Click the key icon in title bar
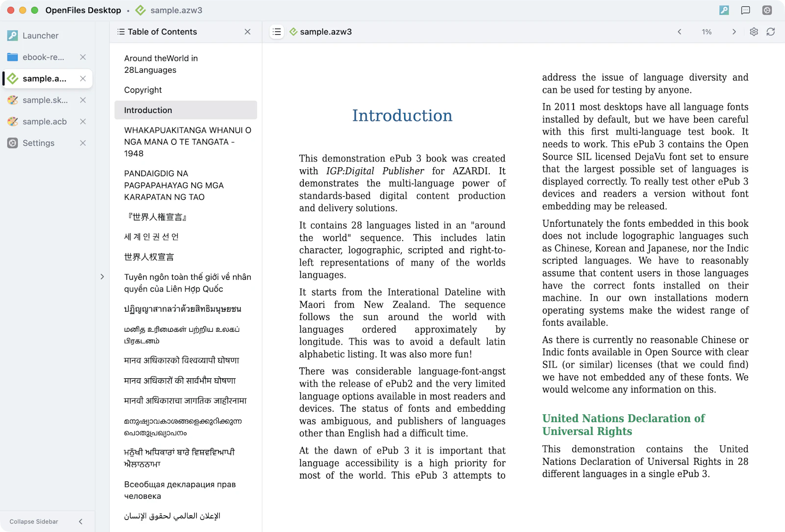 pyautogui.click(x=724, y=10)
